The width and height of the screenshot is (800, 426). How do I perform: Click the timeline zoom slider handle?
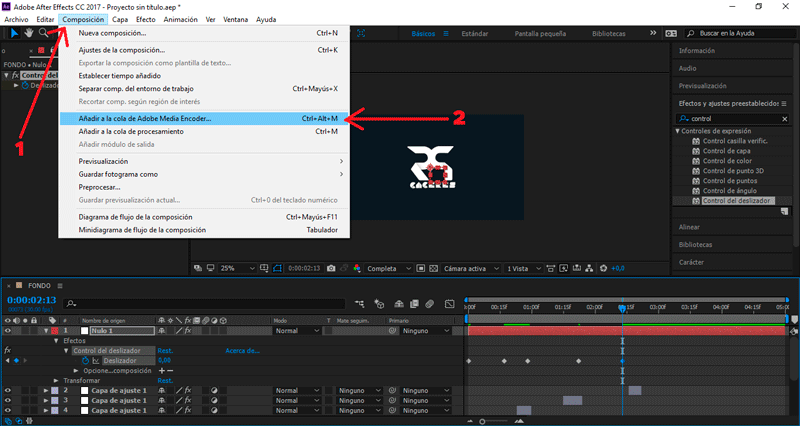tap(482, 421)
